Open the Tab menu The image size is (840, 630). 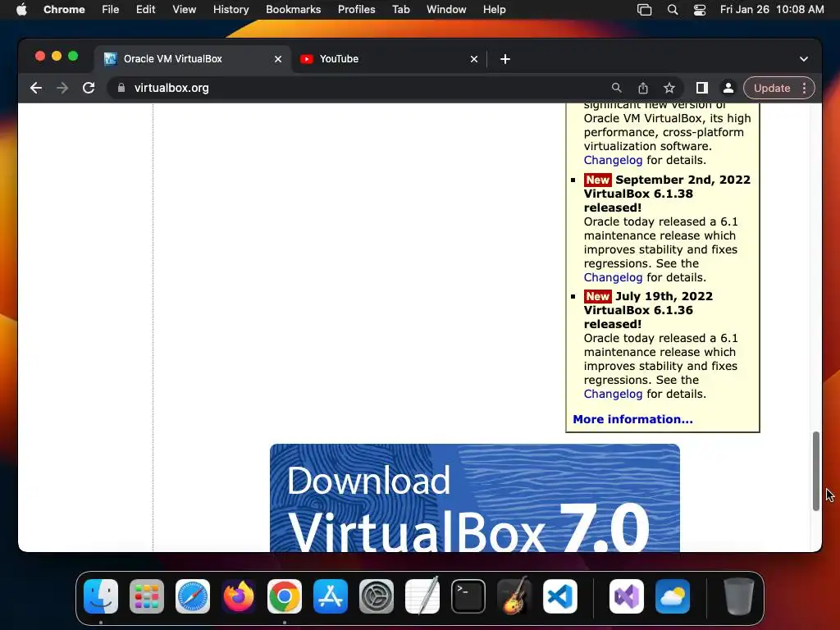pos(400,10)
